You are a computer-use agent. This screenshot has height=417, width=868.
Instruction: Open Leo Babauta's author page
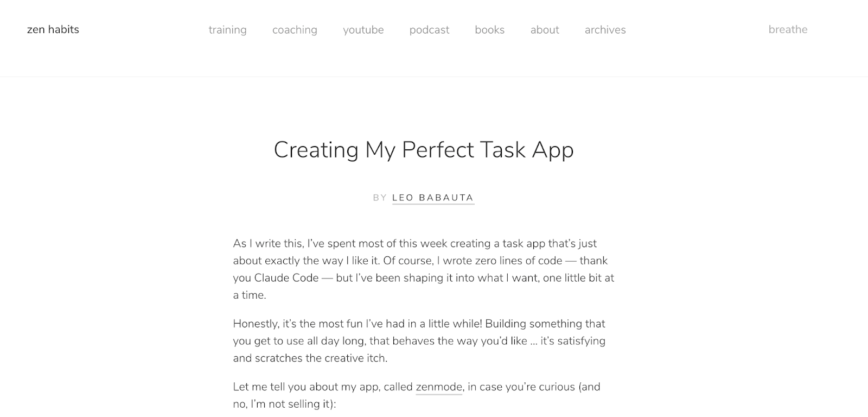tap(432, 198)
